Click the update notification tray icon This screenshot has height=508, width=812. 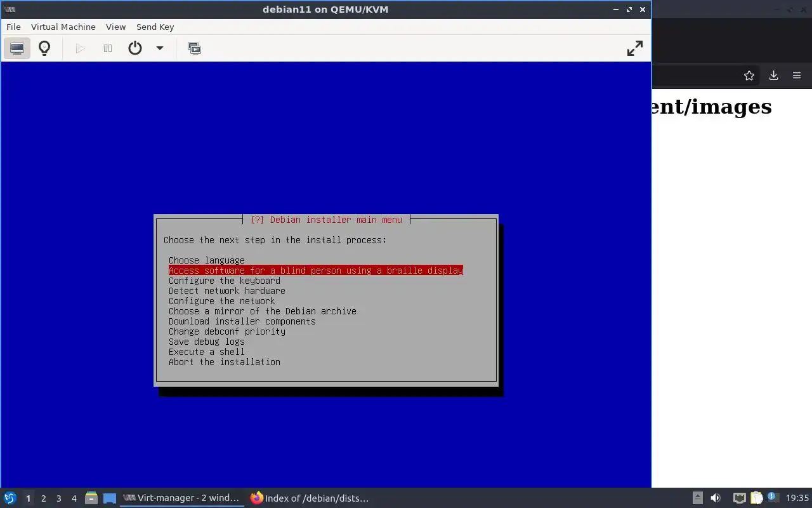(773, 497)
